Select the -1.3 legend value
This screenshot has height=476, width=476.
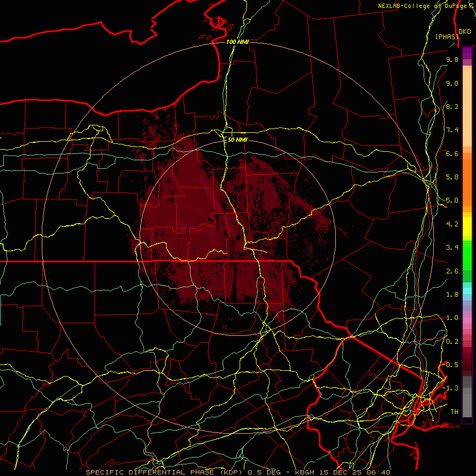451,388
